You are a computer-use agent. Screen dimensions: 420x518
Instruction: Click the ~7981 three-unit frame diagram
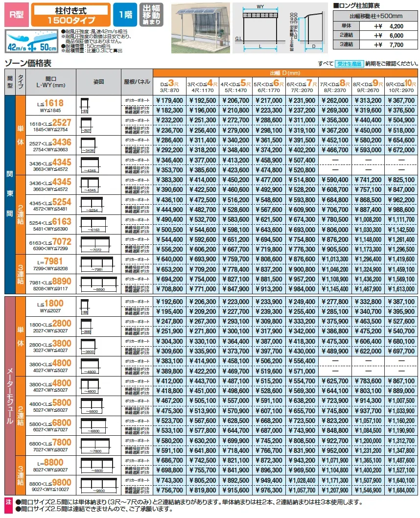pyautogui.click(x=97, y=264)
